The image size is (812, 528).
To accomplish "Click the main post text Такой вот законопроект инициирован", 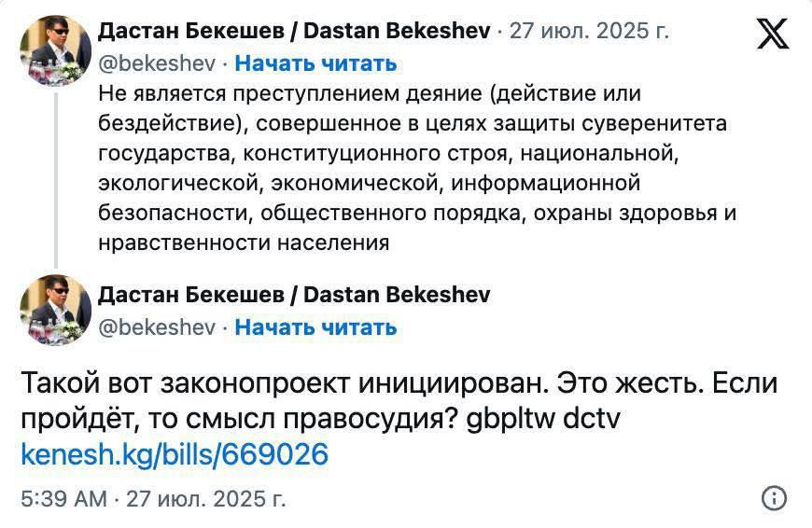I will click(x=280, y=383).
